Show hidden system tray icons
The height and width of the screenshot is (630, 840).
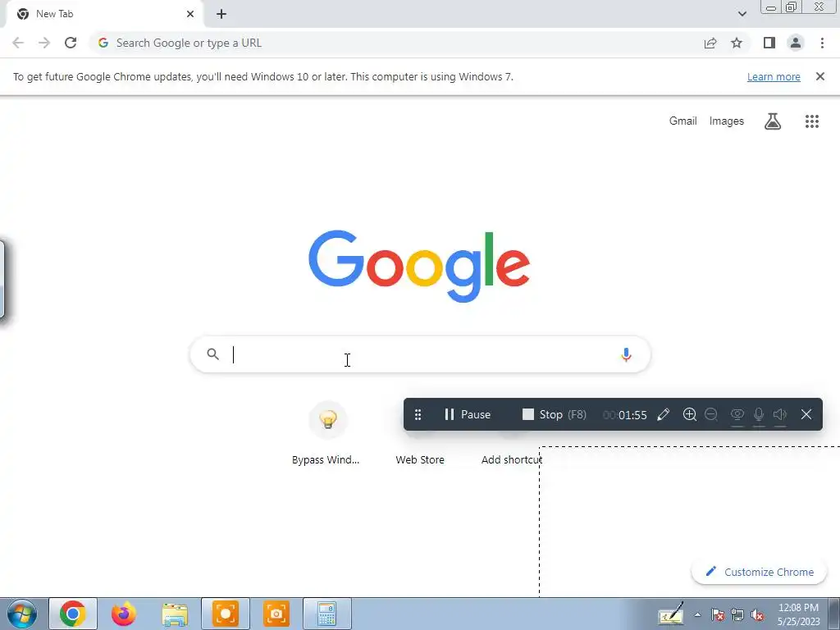tap(697, 614)
